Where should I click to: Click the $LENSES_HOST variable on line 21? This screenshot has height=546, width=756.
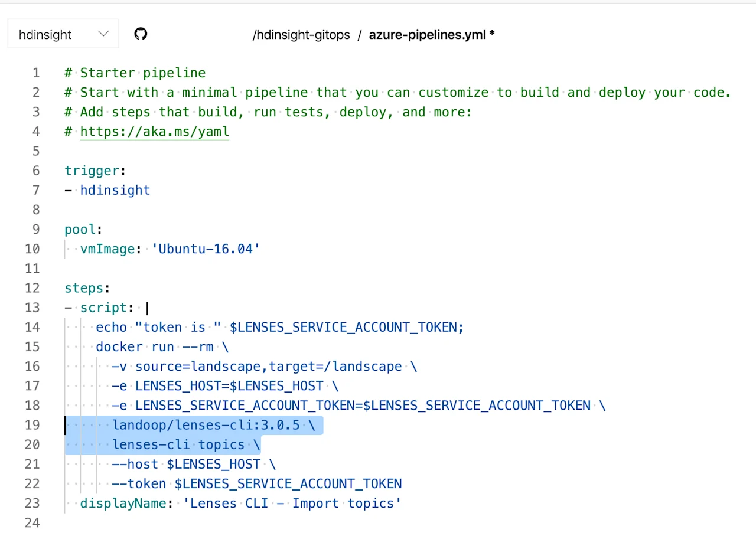pos(213,464)
